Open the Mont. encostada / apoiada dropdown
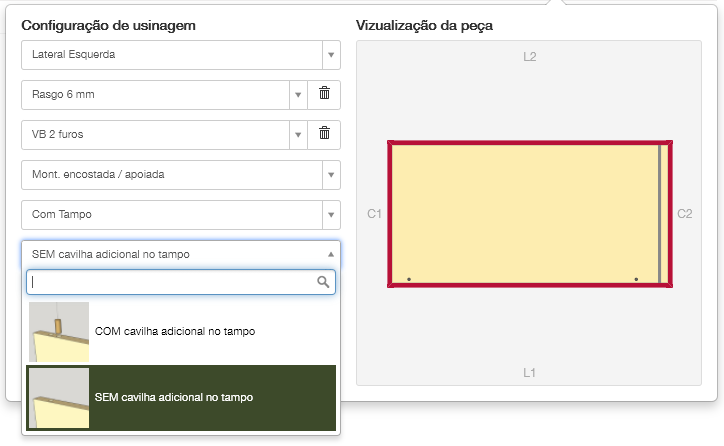 [181, 175]
